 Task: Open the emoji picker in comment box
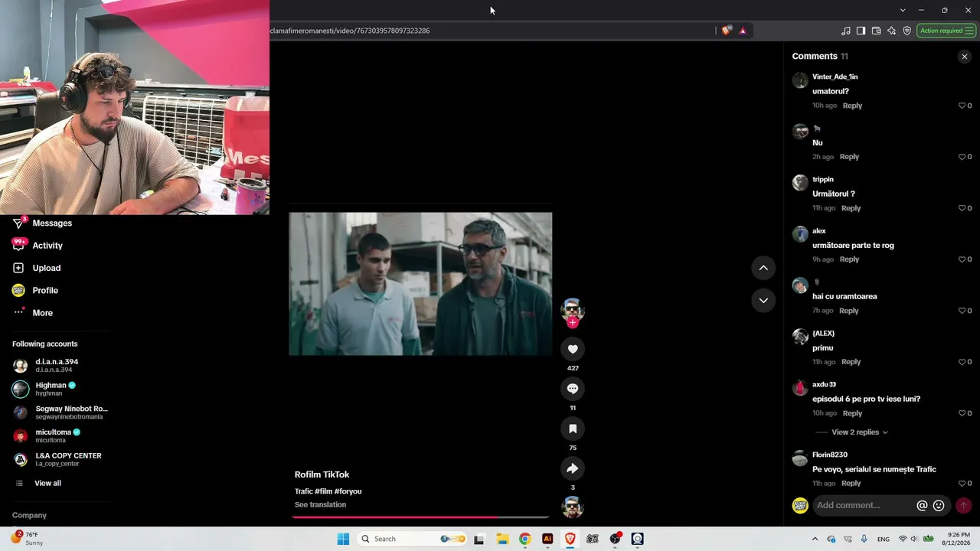tap(939, 506)
